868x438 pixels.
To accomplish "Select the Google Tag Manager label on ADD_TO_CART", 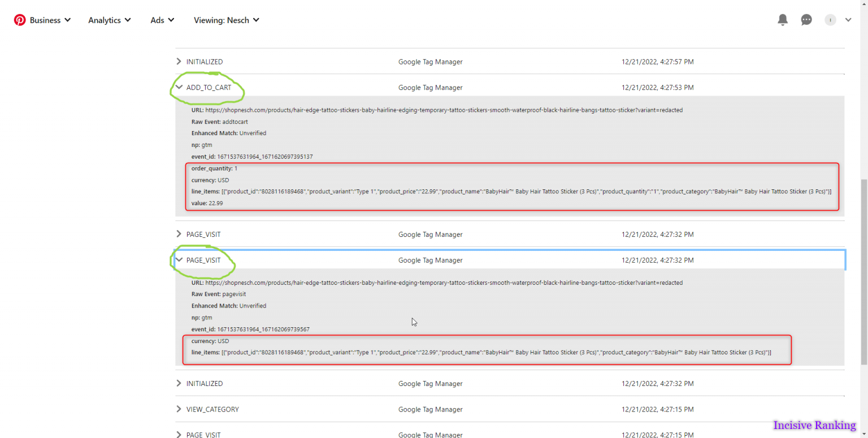I will [x=431, y=87].
